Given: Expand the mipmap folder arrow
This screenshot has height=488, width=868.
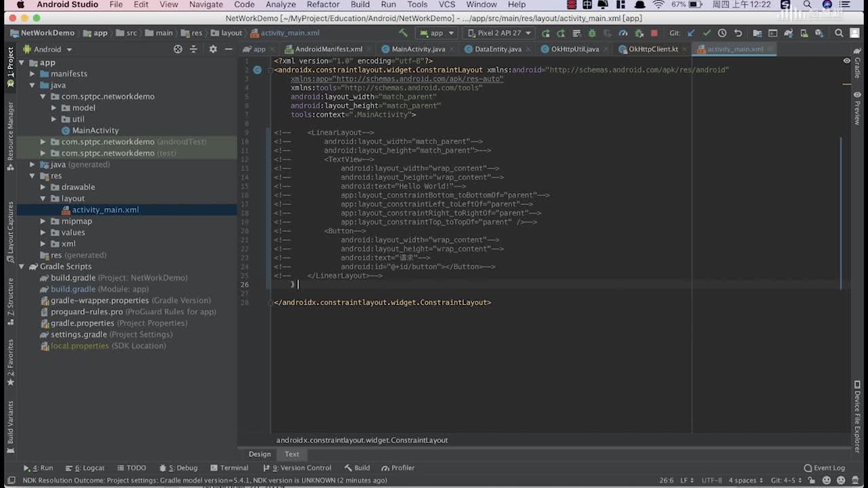Looking at the screenshot, I should 43,222.
